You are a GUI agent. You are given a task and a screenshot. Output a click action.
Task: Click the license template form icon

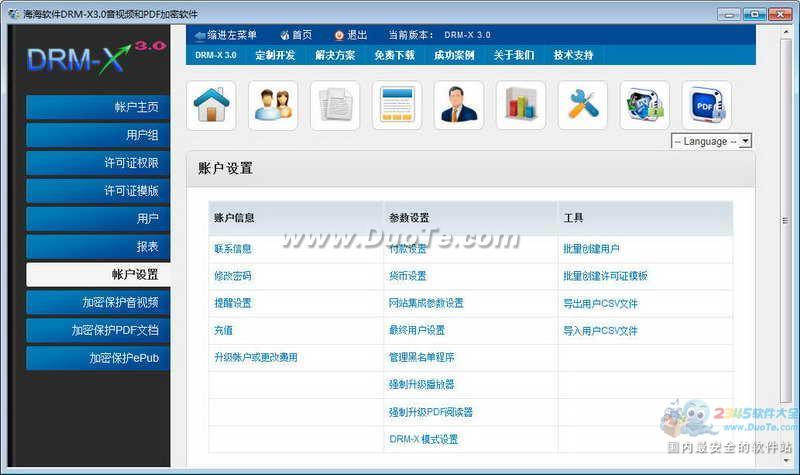(397, 105)
